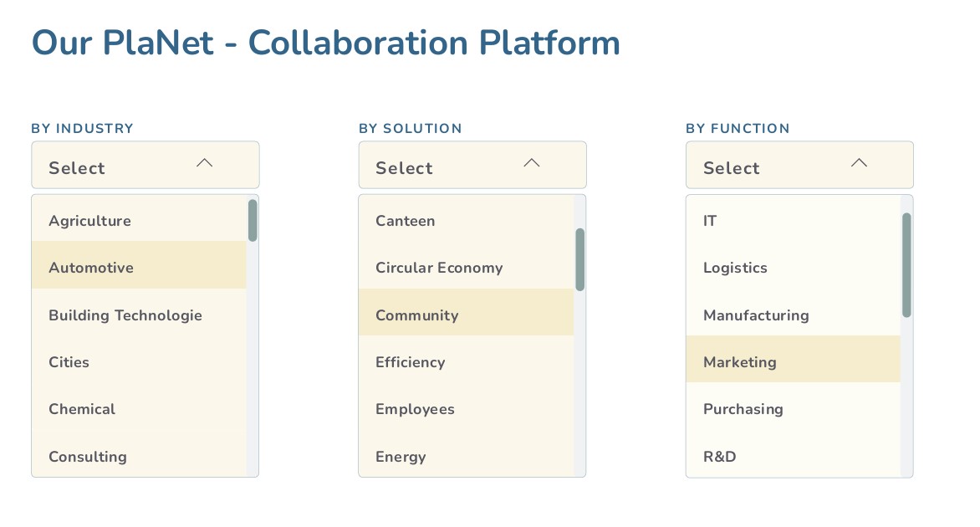Viewport: 980px width, 527px height.
Task: Click the Our PlaNet page heading
Action: (x=325, y=43)
